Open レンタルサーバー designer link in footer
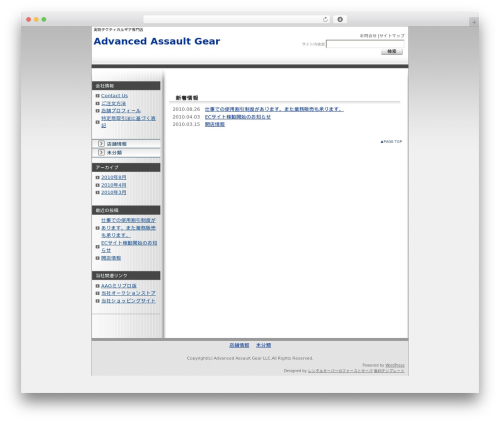500x423 pixels. coord(340,371)
